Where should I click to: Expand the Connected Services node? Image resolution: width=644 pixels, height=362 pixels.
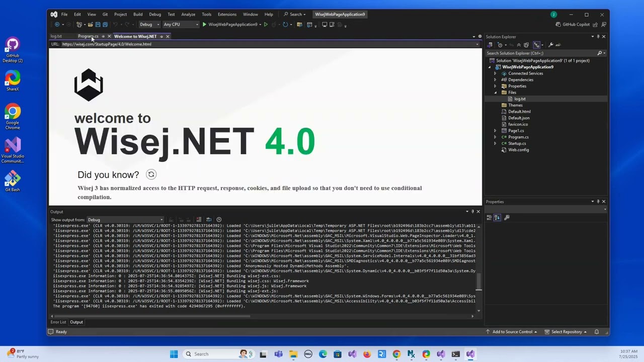click(x=495, y=73)
